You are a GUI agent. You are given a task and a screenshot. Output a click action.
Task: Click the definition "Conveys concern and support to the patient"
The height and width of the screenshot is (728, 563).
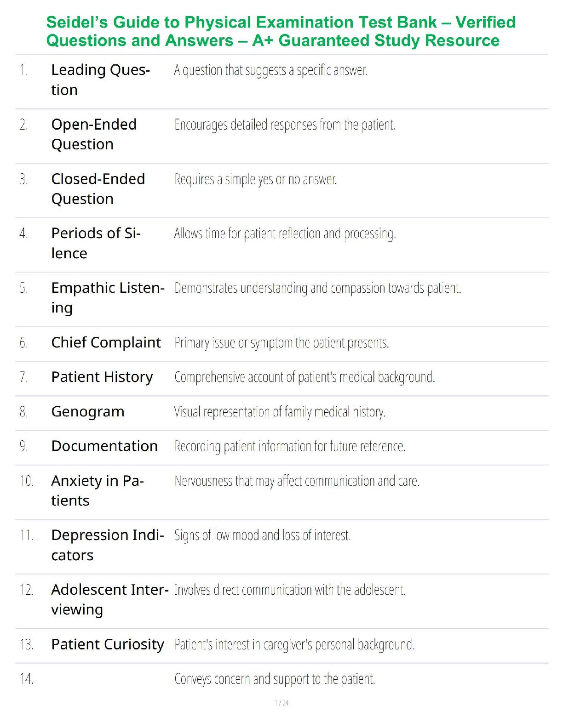pos(275,679)
